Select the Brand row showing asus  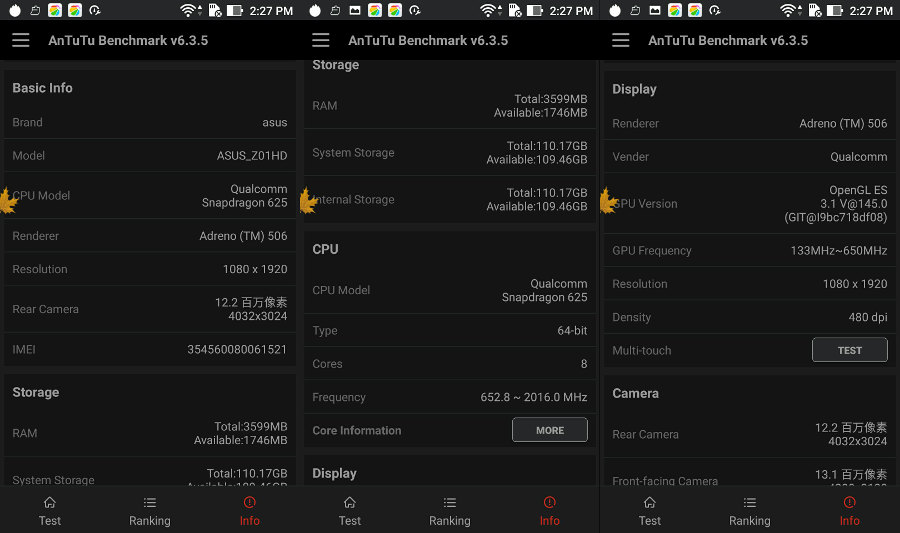[150, 122]
